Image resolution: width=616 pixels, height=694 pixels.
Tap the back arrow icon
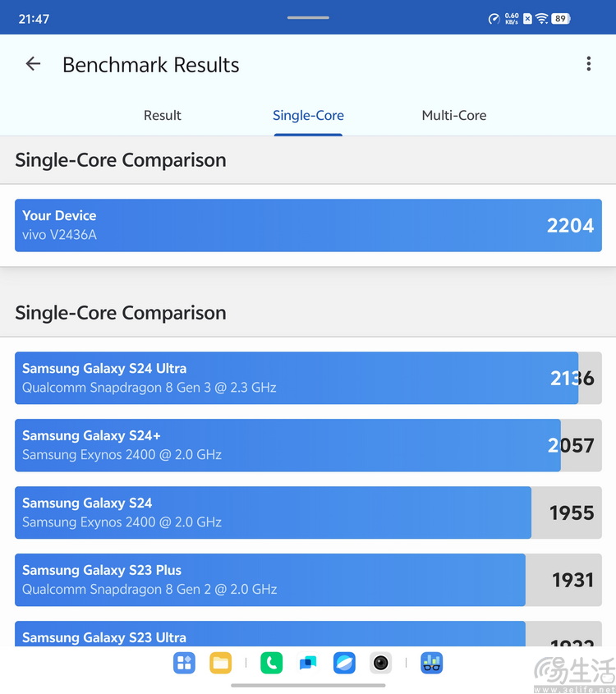tap(33, 64)
